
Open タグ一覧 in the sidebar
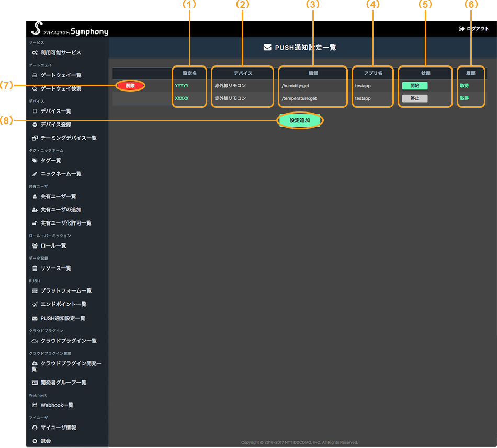coord(51,161)
